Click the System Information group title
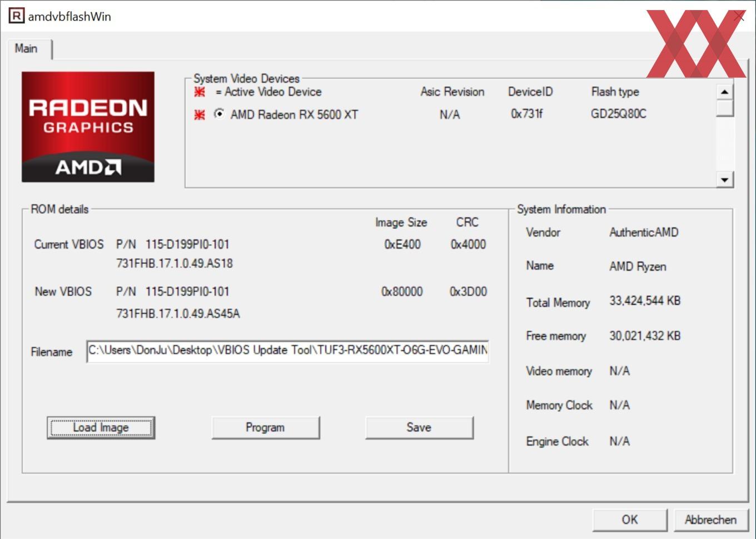Image resolution: width=756 pixels, height=539 pixels. coord(561,209)
